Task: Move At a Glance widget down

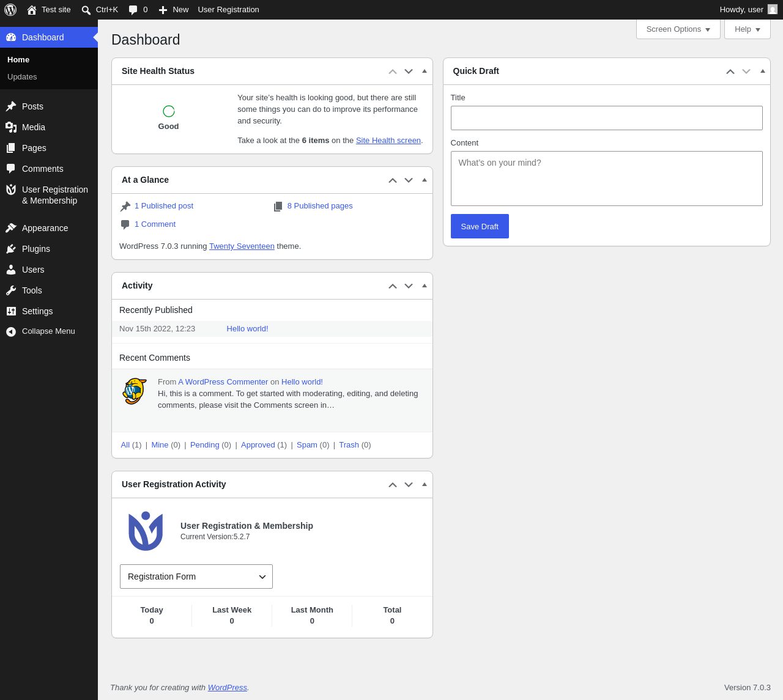Action: click(409, 180)
